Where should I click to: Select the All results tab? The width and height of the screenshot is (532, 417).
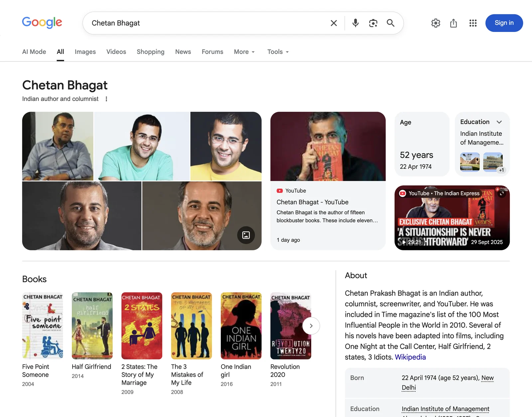[x=60, y=52]
